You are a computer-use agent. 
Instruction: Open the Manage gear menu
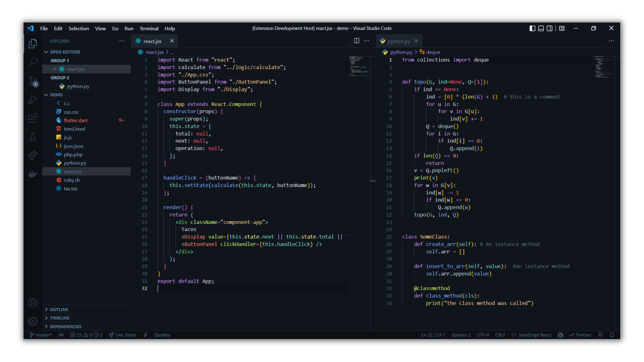click(33, 321)
